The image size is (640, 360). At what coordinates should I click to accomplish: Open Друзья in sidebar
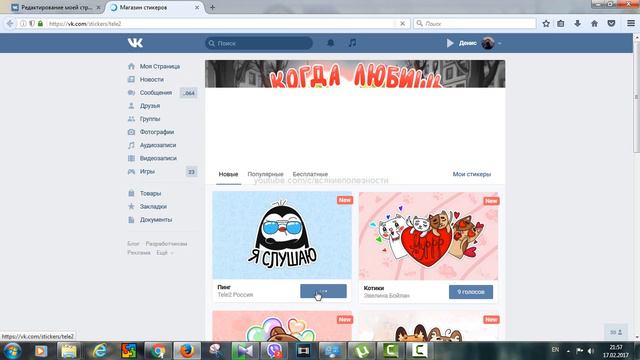tap(150, 106)
